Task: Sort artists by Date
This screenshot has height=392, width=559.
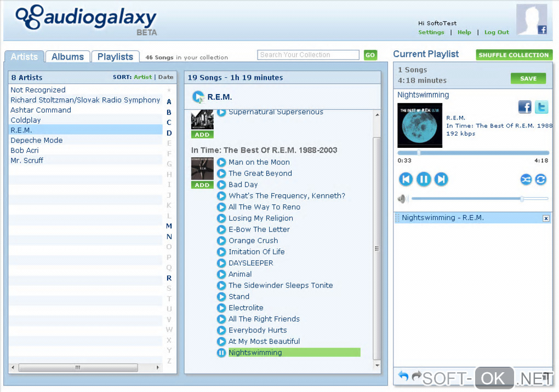Action: click(166, 77)
